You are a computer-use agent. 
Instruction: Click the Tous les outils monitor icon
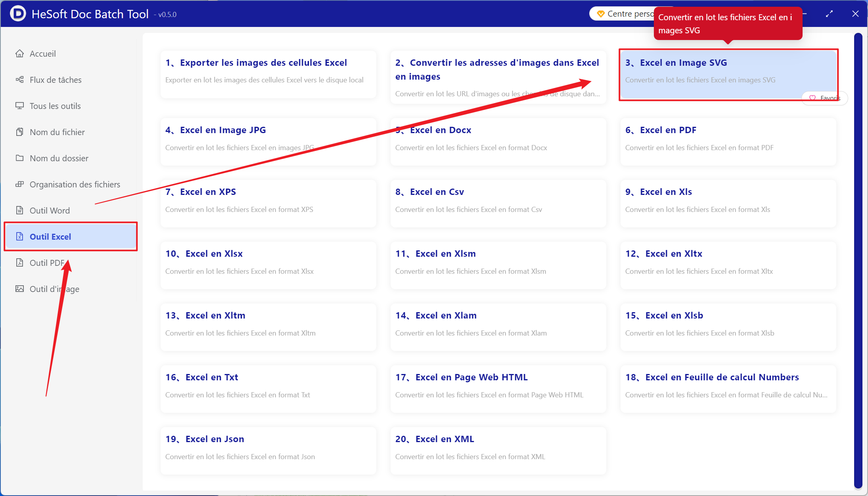(19, 106)
